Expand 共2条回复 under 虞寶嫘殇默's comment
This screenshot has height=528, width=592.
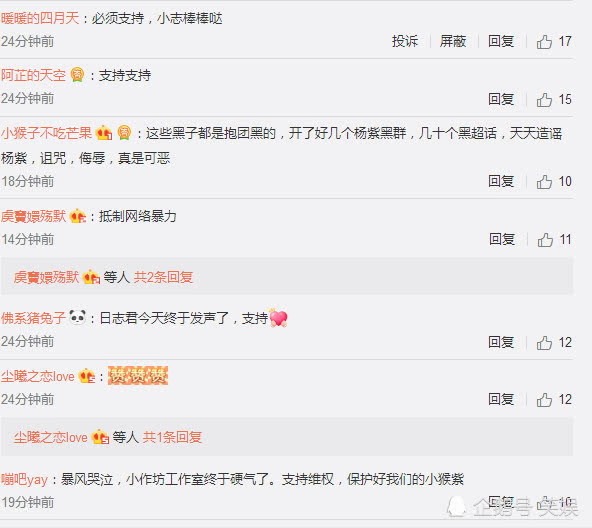click(x=163, y=277)
